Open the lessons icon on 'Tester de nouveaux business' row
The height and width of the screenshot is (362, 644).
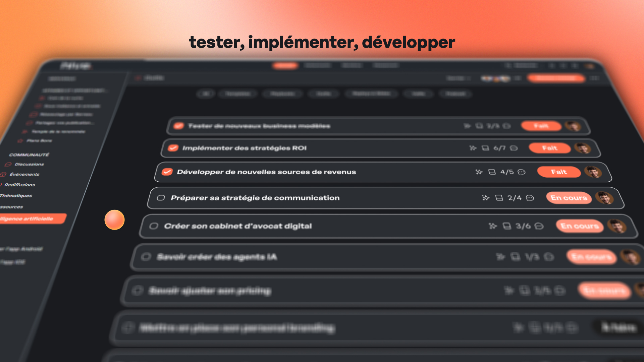pos(479,126)
